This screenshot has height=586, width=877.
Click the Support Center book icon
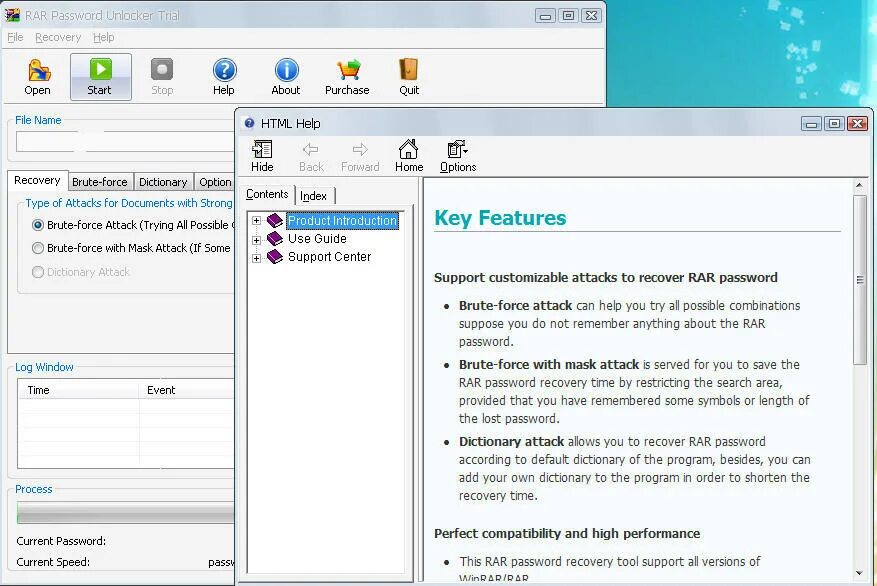275,257
